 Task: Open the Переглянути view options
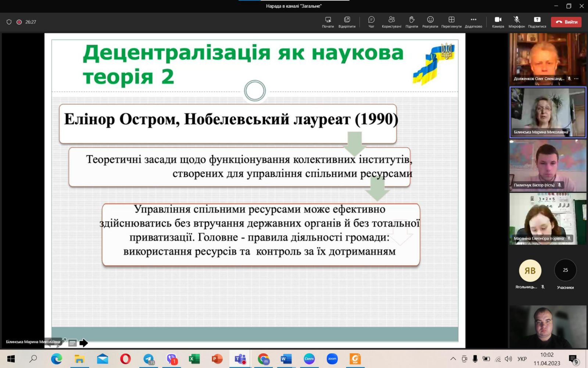click(451, 22)
